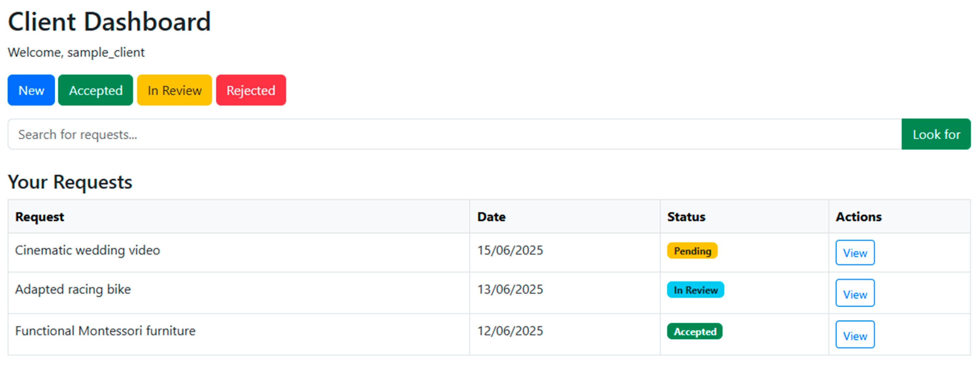This screenshot has height=366, width=980.
Task: Select the Cinematic wedding video request name
Action: [87, 250]
